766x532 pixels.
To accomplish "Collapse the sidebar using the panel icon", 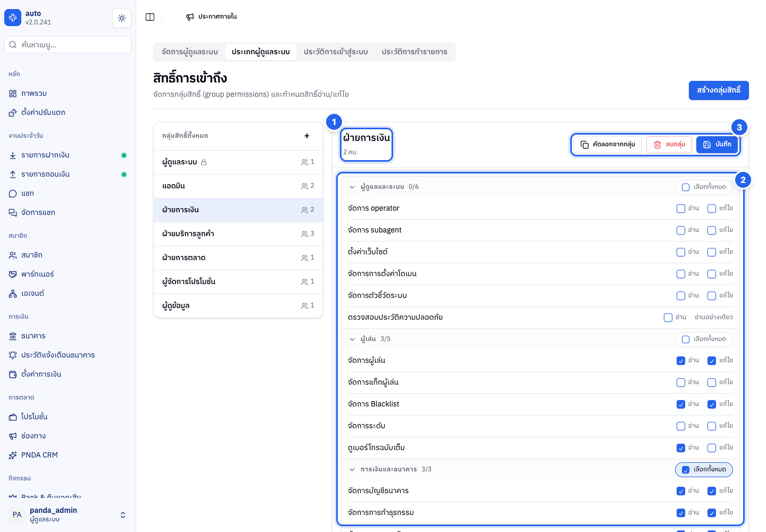I will [150, 17].
